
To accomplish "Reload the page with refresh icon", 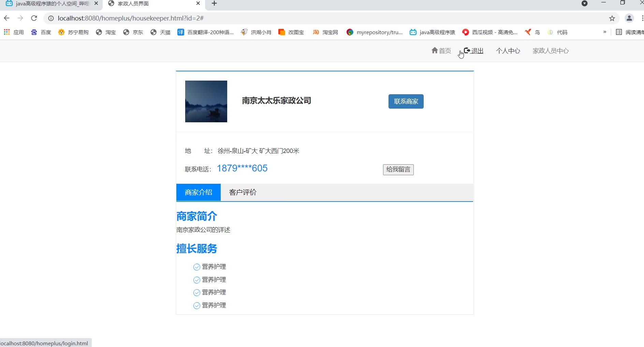I will click(34, 18).
